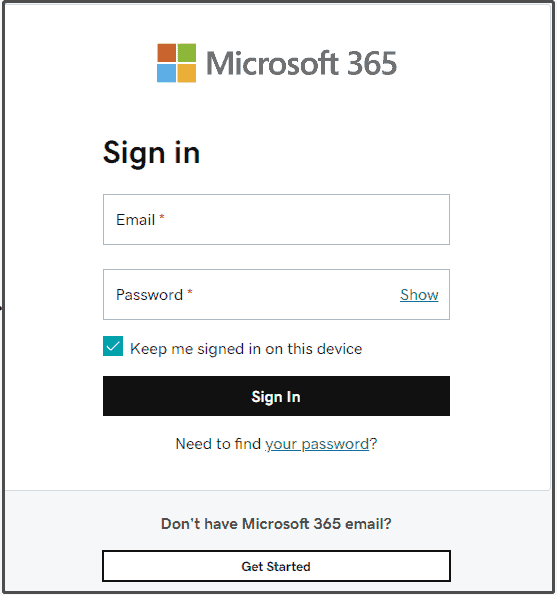Click the Microsoft 365 wordmark text
The width and height of the screenshot is (557, 595).
click(x=301, y=63)
